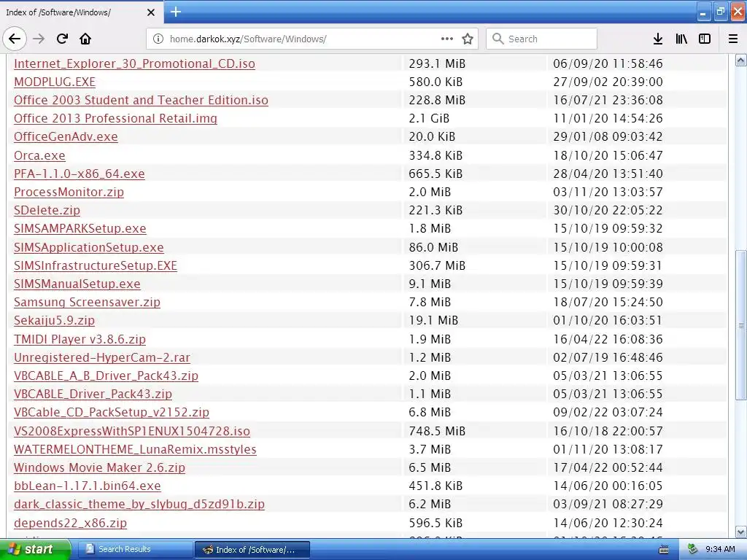Click the 451.8 KiB size value

point(436,486)
